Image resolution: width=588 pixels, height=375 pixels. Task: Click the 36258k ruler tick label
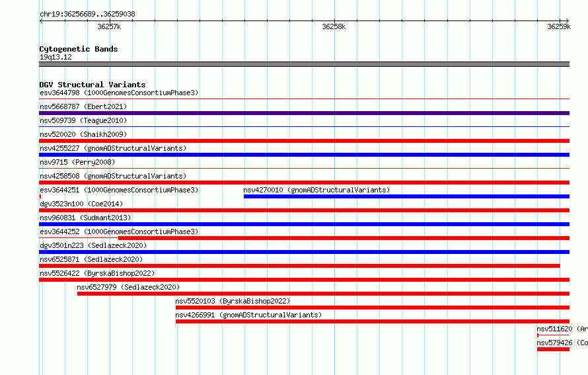[334, 26]
